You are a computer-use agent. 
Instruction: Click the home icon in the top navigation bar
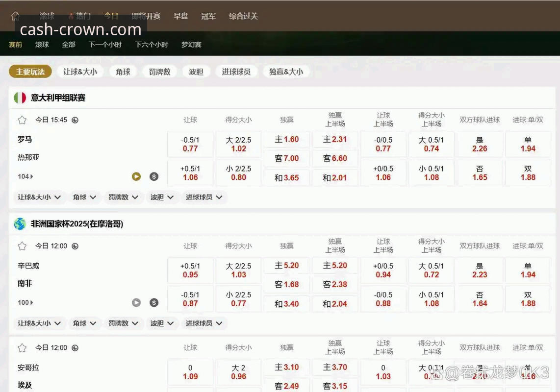pos(15,15)
